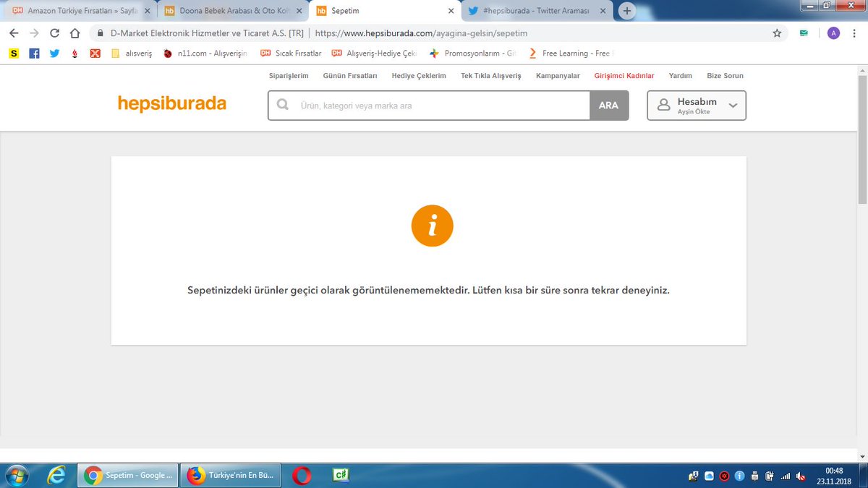868x488 pixels.
Task: Open Günün Fırsatları link
Action: click(350, 75)
